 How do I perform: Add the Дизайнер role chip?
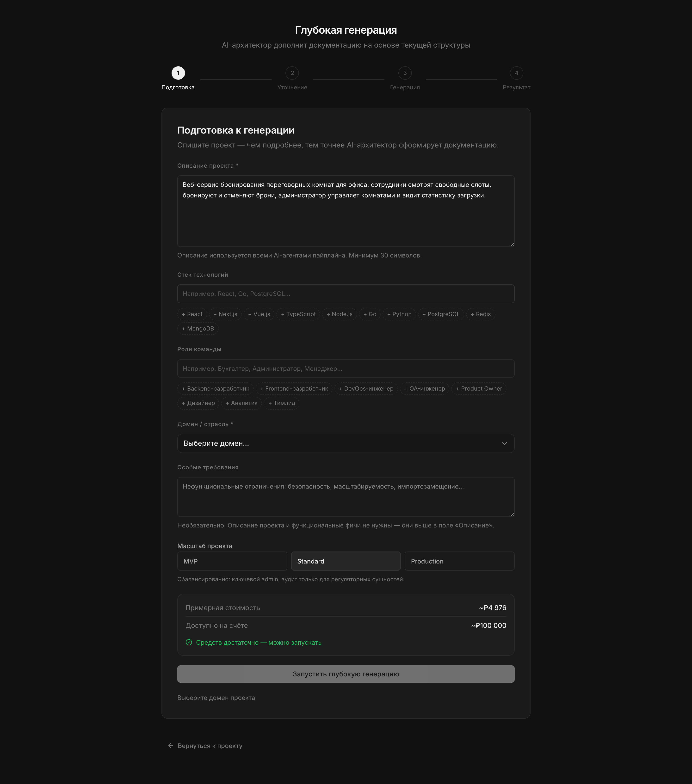tap(198, 403)
